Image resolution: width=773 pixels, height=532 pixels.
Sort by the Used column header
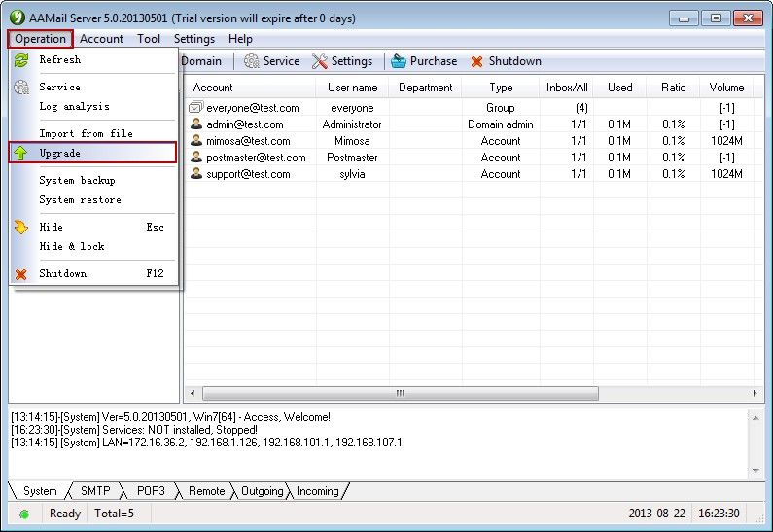point(619,88)
